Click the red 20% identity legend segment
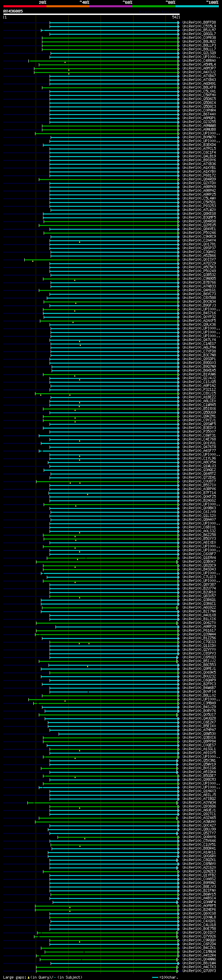Viewport: 222px width, 980px height. [25, 6]
